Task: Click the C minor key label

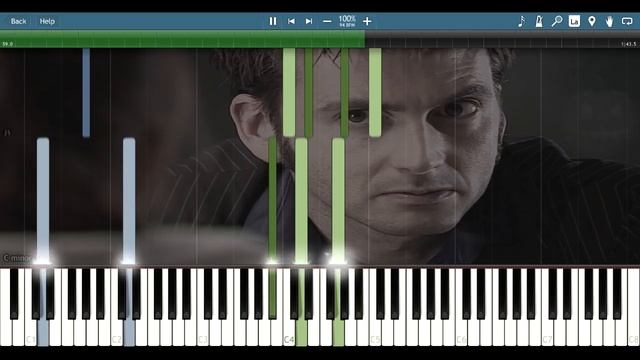Action: click(x=17, y=258)
